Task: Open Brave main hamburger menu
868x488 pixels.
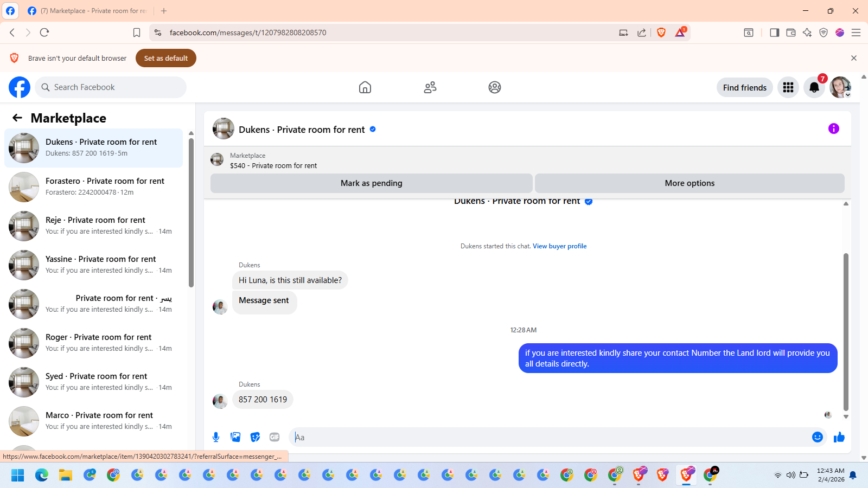Action: pos(856,33)
